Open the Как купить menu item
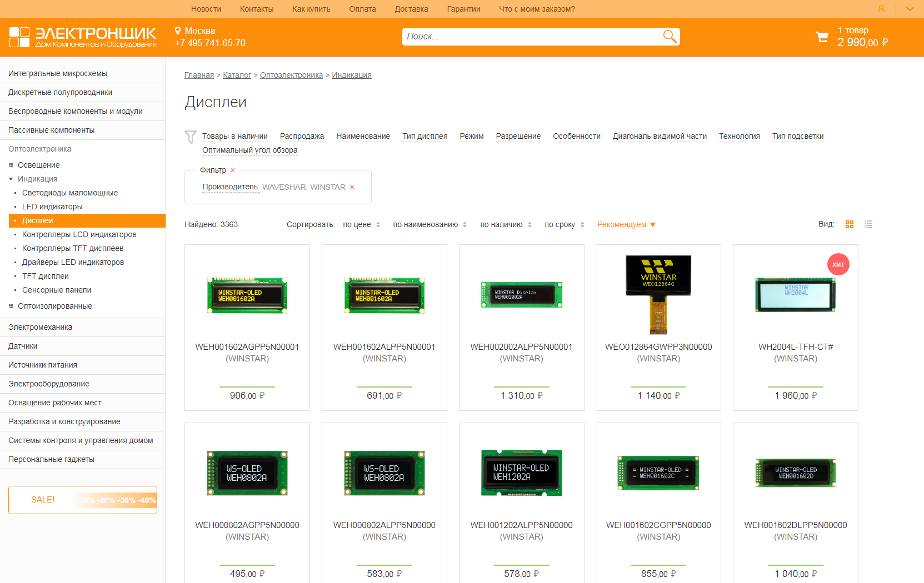The height and width of the screenshot is (583, 924). pos(311,9)
